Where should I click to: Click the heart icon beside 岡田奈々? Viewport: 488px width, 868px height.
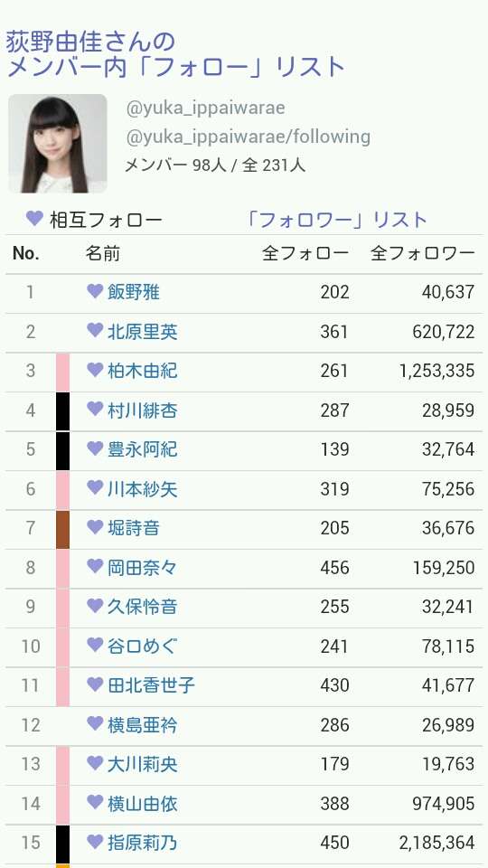pos(95,566)
